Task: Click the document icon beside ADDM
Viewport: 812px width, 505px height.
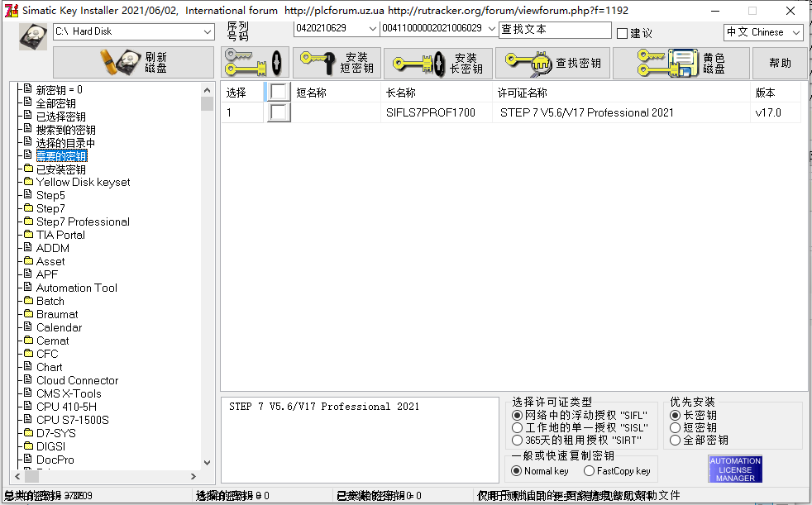Action: [x=28, y=248]
